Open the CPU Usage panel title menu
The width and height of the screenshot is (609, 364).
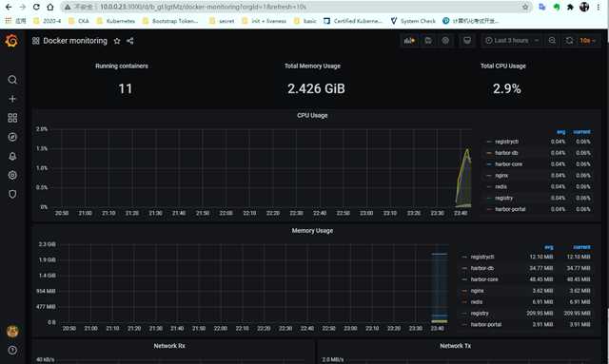click(312, 115)
